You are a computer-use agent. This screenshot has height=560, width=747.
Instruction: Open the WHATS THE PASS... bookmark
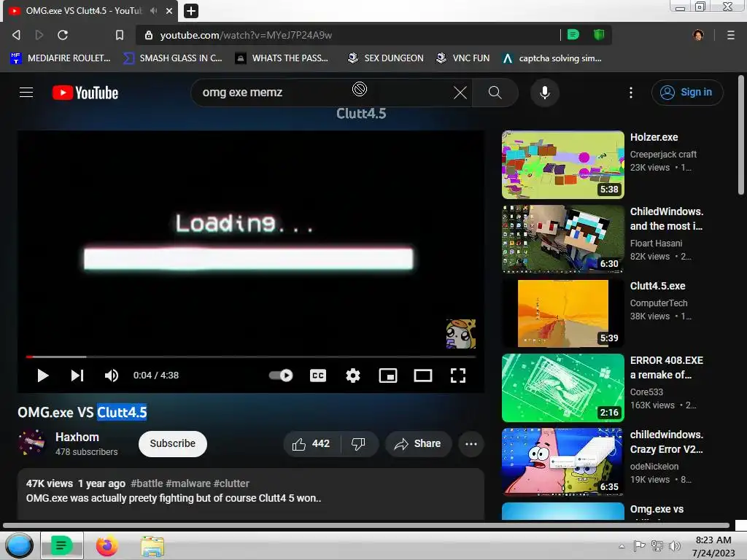282,58
